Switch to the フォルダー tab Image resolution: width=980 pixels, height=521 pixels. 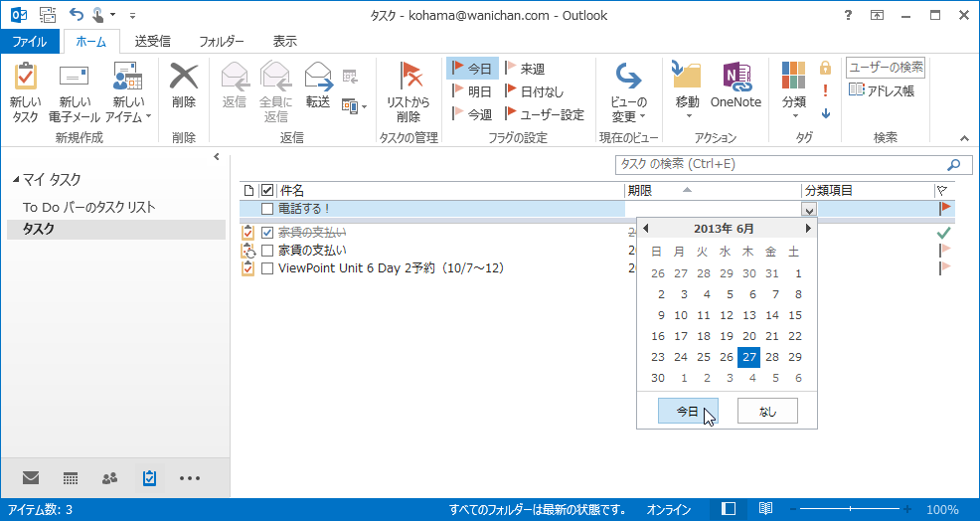[222, 42]
